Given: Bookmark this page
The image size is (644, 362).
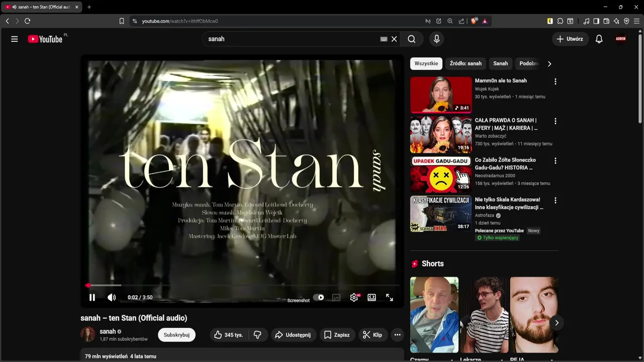Looking at the screenshot, I should click(x=122, y=21).
